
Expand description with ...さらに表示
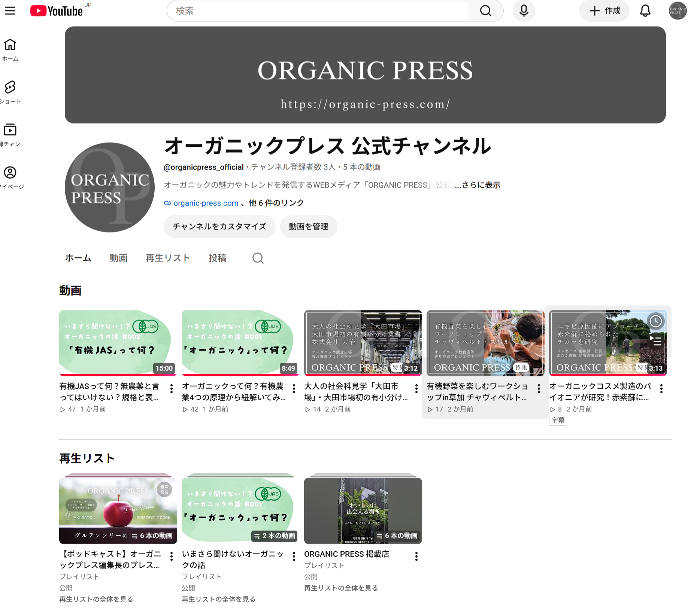[x=478, y=185]
